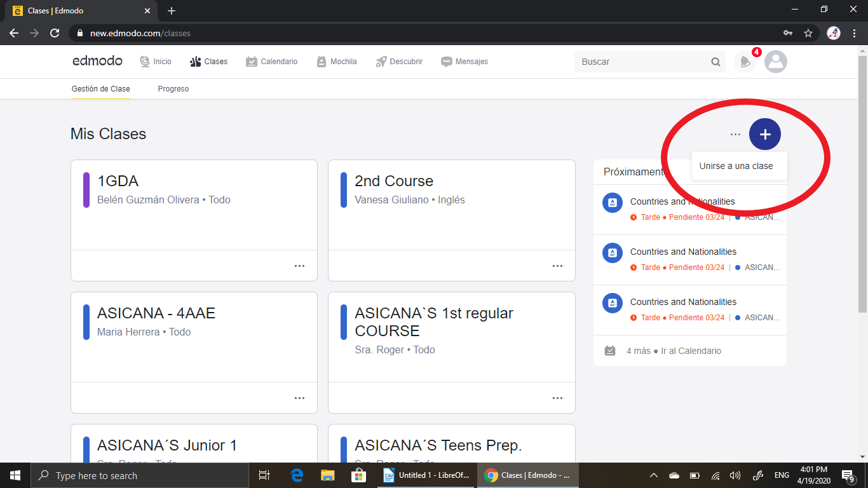
Task: Expand options menu on 1GDA card
Action: click(x=299, y=266)
